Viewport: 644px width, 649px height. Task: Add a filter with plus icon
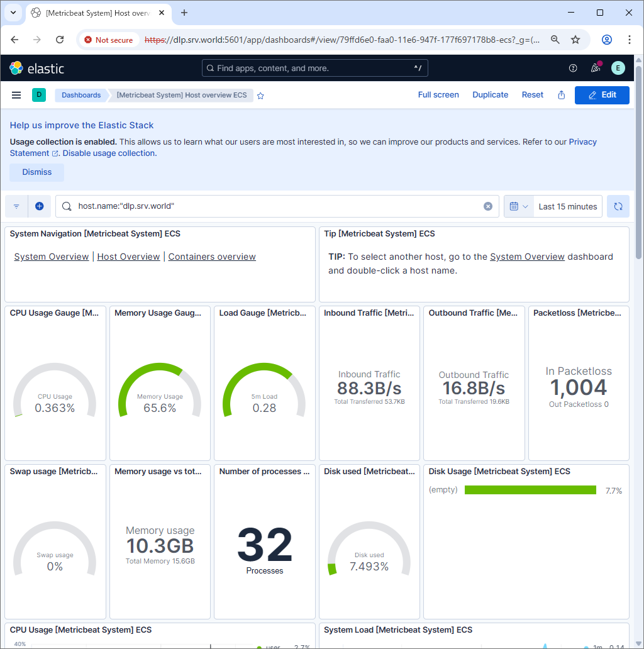click(x=39, y=206)
